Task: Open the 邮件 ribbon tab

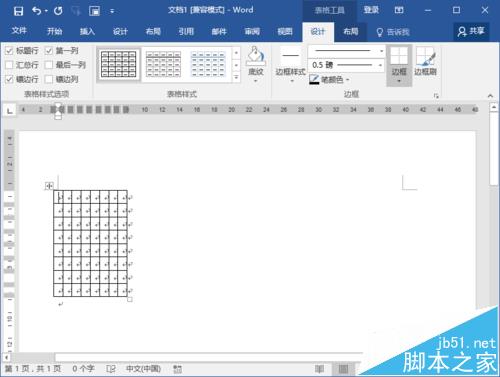Action: click(x=219, y=32)
